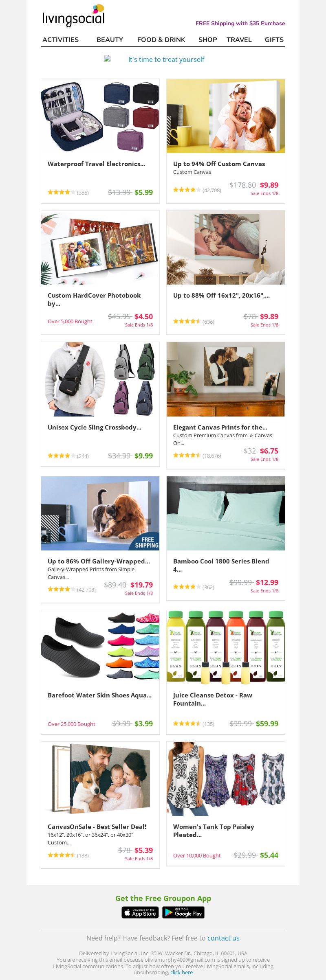Click the broken image icon beside treat yourself

(107, 59)
